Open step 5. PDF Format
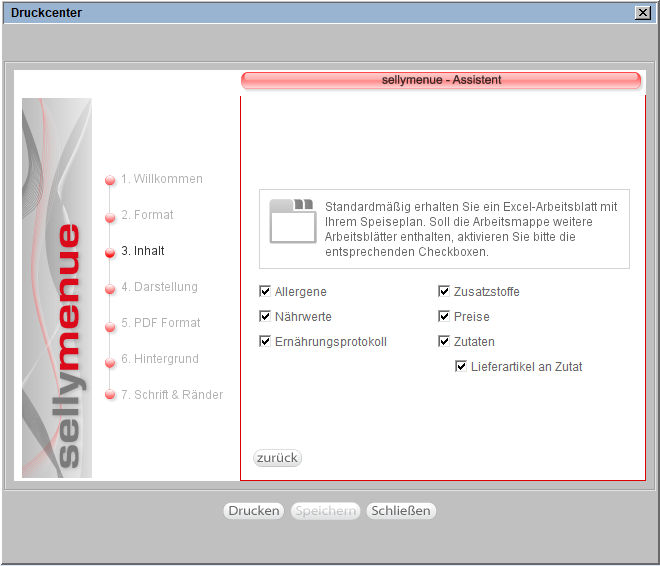 pos(160,323)
